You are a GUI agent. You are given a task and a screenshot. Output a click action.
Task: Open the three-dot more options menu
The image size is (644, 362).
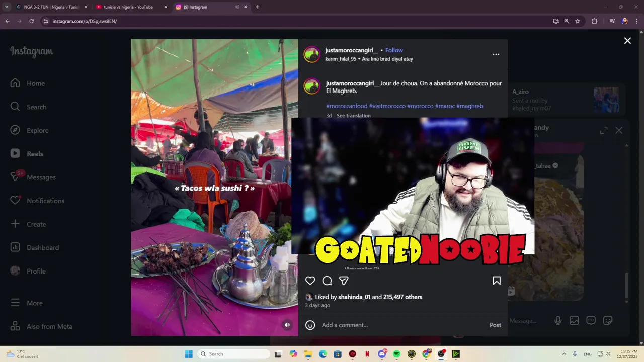click(496, 54)
